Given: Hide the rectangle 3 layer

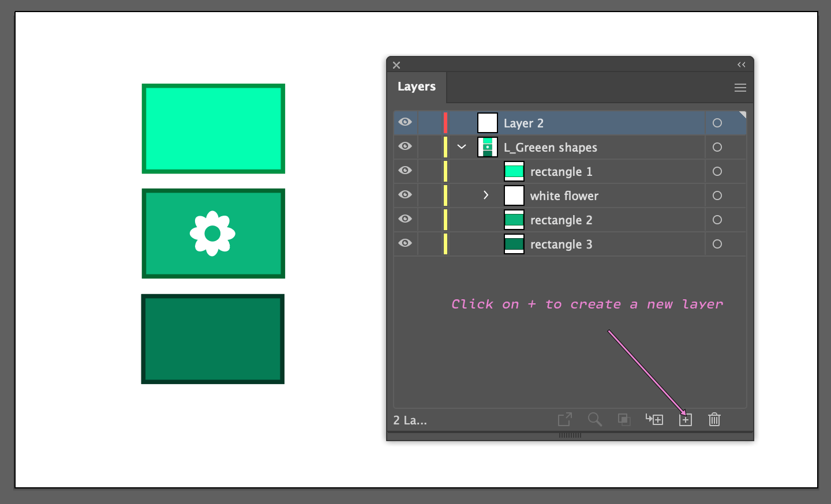Looking at the screenshot, I should 405,243.
